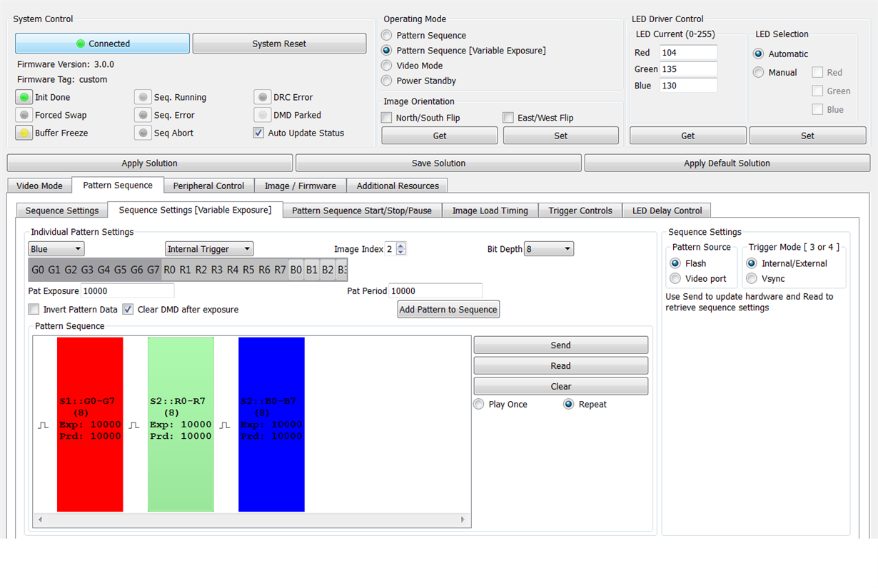Open the Image / Firmware tab
This screenshot has width=878, height=588.
click(301, 186)
